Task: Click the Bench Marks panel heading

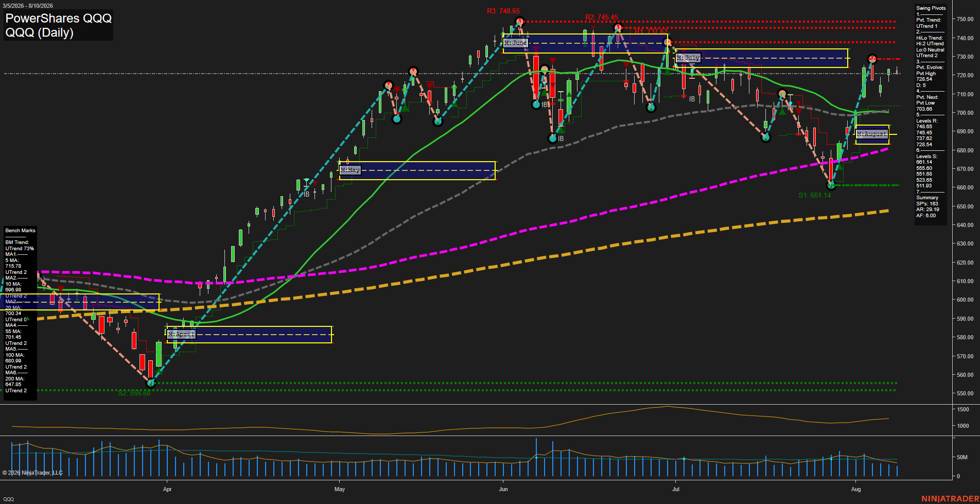Action: coord(21,231)
